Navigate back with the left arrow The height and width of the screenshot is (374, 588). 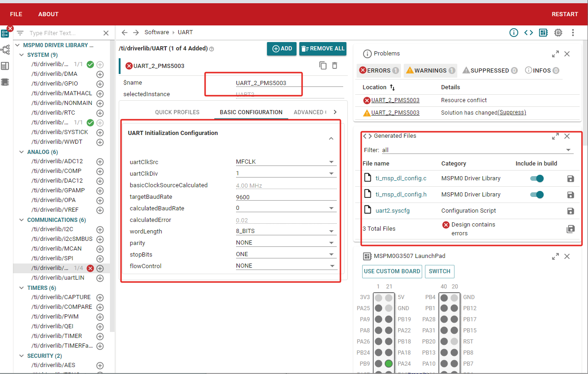click(x=124, y=32)
